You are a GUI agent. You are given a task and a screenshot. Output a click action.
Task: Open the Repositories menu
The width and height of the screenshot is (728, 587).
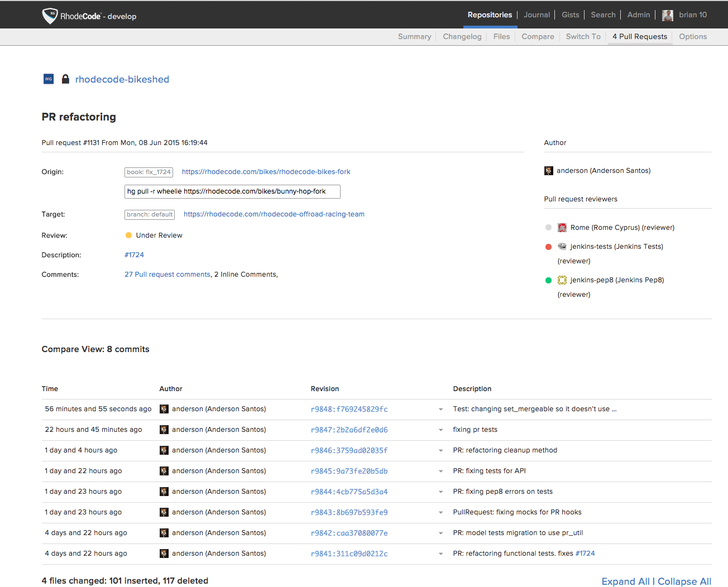490,15
